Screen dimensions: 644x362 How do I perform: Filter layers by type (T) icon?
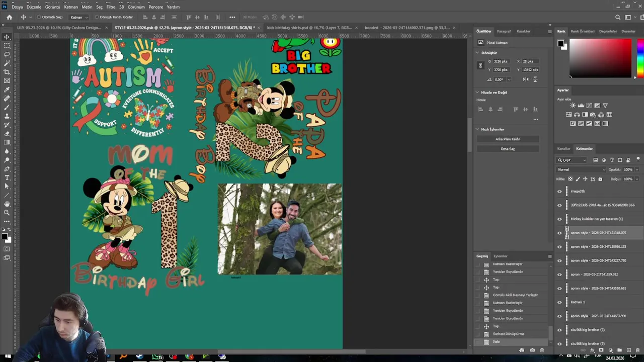click(x=612, y=160)
